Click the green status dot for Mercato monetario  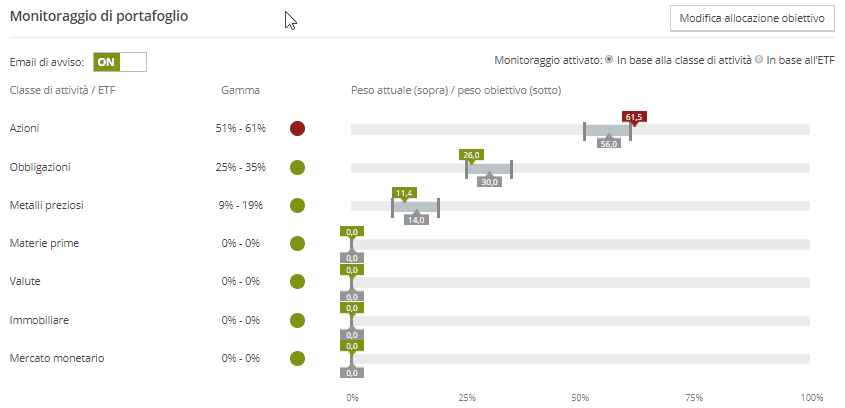tap(297, 358)
